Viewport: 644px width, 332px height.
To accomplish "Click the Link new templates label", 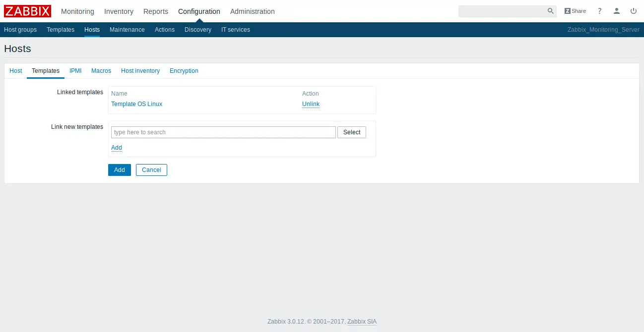I will 77,127.
